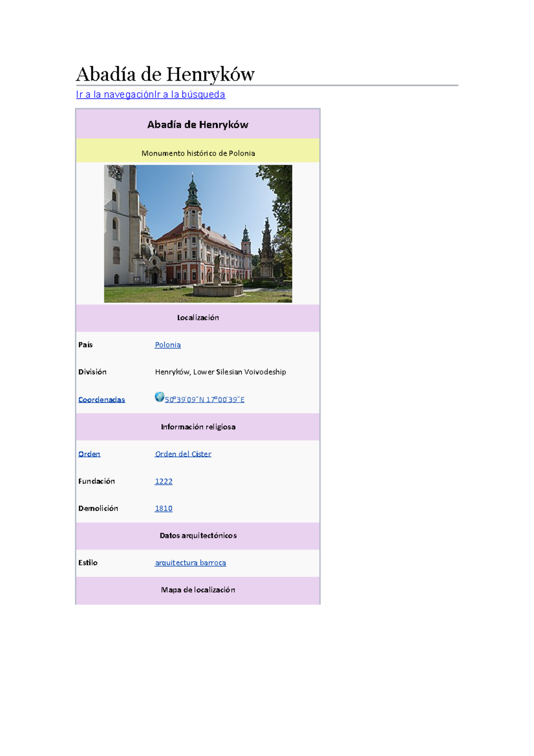Select 'Datos arquitectónicos' section header
The height and width of the screenshot is (756, 534).
pyautogui.click(x=198, y=536)
